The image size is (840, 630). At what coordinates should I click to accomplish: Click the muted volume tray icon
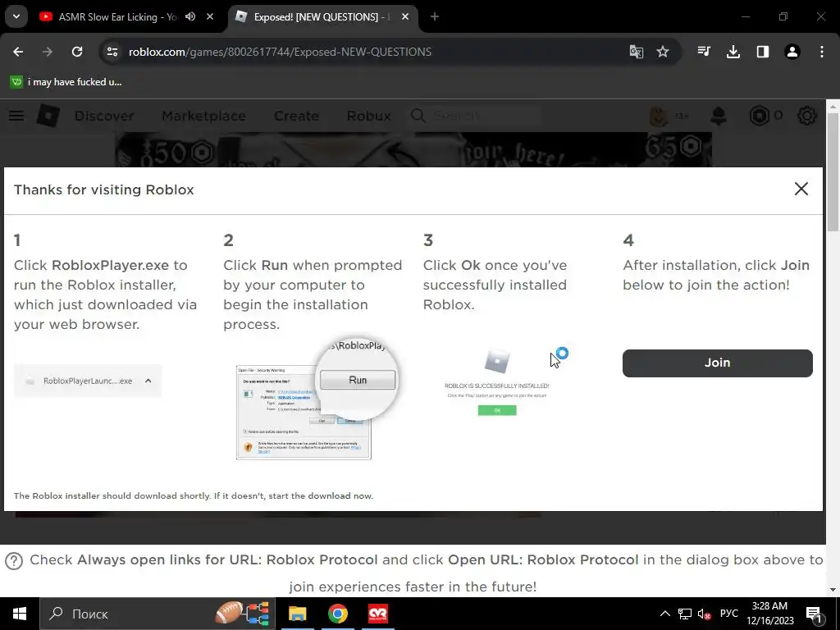(x=705, y=614)
